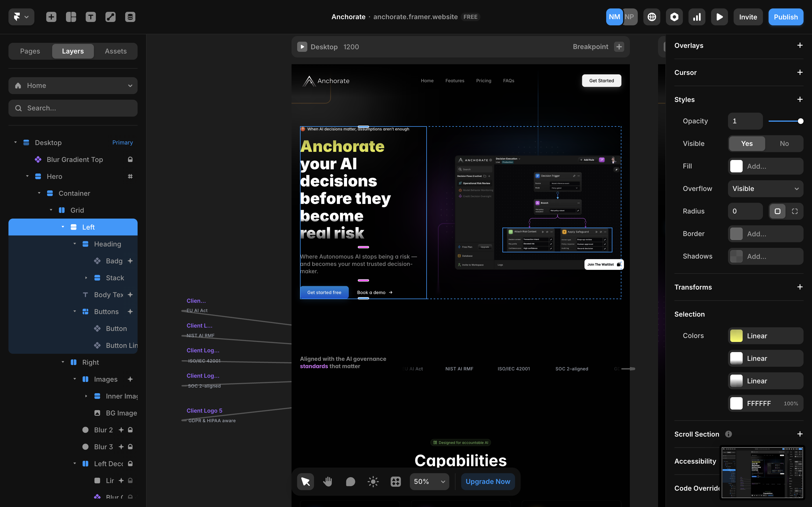Open the Overflow Visible dropdown
812x507 pixels.
click(765, 189)
